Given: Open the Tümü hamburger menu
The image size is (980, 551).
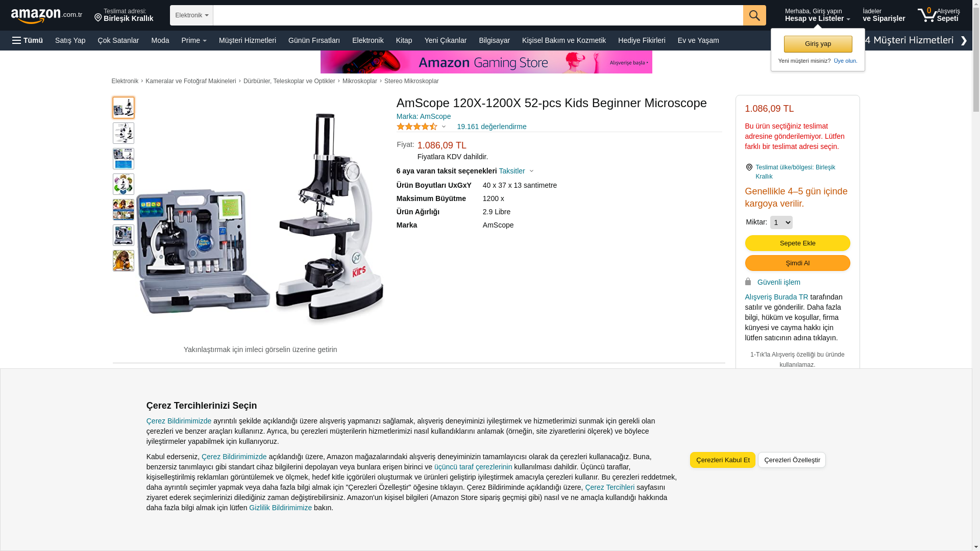Looking at the screenshot, I should [x=28, y=40].
